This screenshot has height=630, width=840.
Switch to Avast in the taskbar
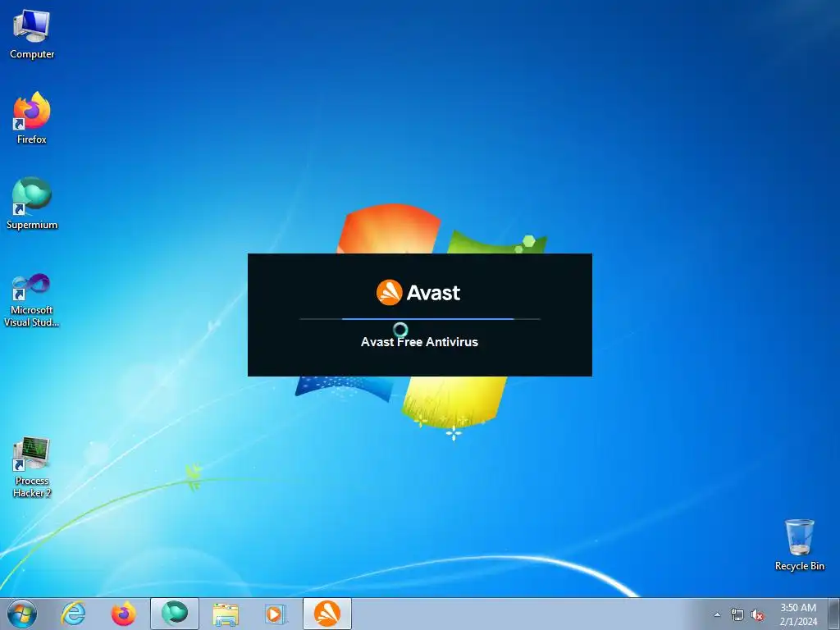click(x=326, y=614)
